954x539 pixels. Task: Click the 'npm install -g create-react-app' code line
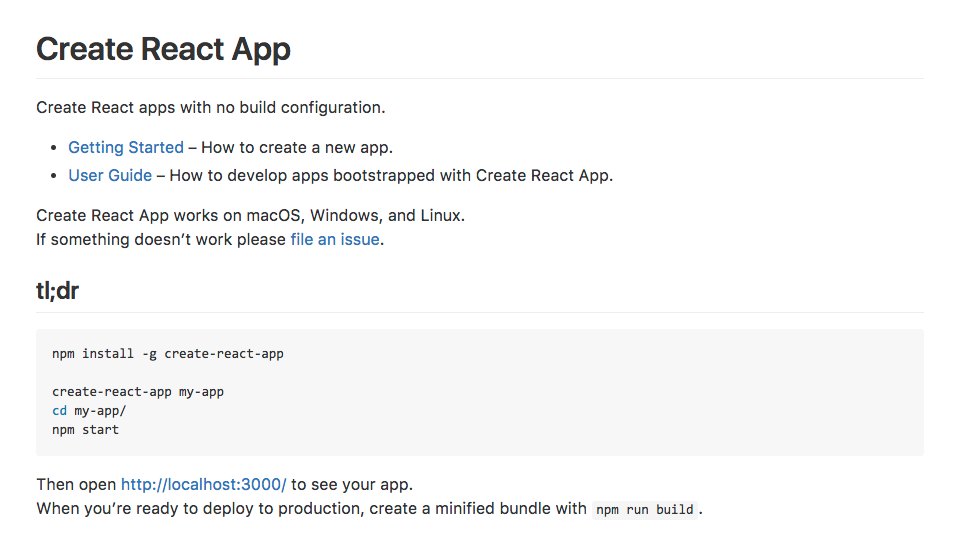coord(167,353)
